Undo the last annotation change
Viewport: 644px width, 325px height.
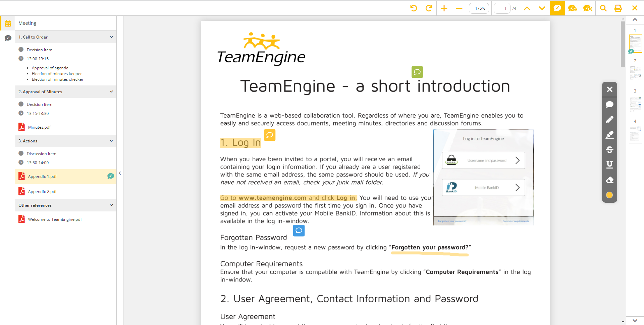pyautogui.click(x=414, y=8)
